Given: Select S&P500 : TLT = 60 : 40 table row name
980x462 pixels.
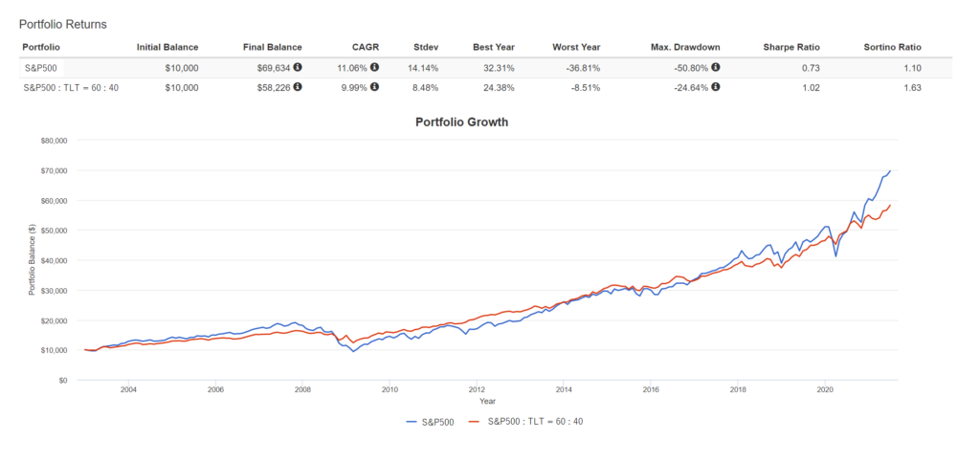Looking at the screenshot, I should pos(70,87).
